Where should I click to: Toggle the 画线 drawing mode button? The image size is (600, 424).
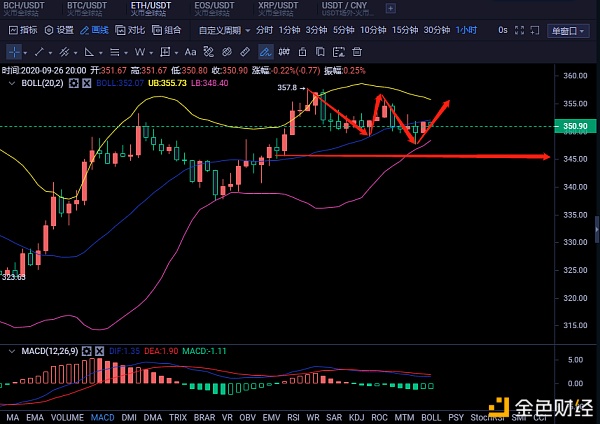(95, 30)
